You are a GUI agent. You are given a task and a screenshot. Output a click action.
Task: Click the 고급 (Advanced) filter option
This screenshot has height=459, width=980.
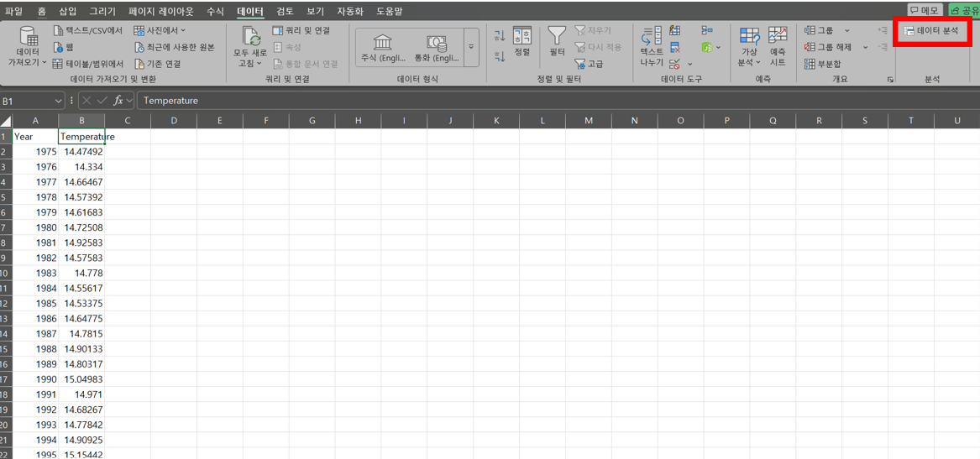tap(589, 64)
